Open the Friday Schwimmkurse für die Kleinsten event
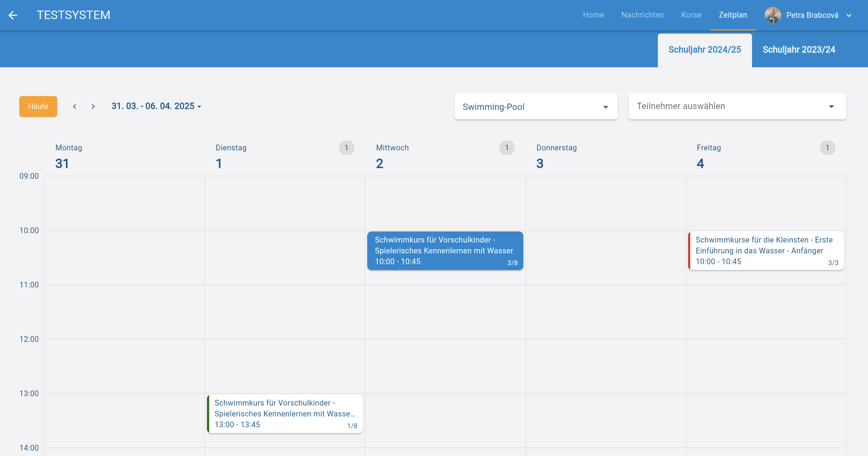This screenshot has width=868, height=456. 766,251
